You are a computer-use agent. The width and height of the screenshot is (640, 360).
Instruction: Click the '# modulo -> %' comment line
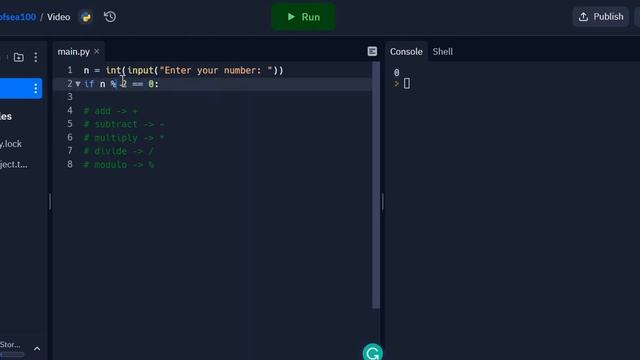pos(119,164)
